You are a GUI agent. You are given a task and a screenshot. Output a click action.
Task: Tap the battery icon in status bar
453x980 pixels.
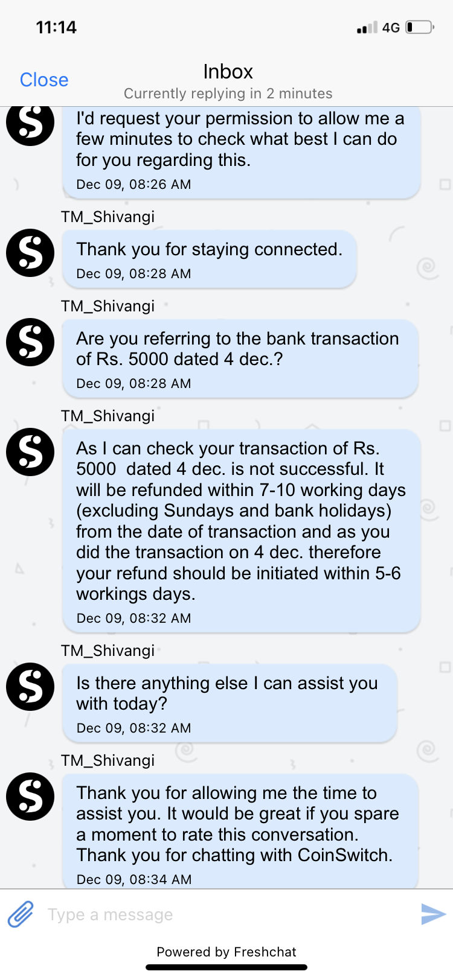420,27
